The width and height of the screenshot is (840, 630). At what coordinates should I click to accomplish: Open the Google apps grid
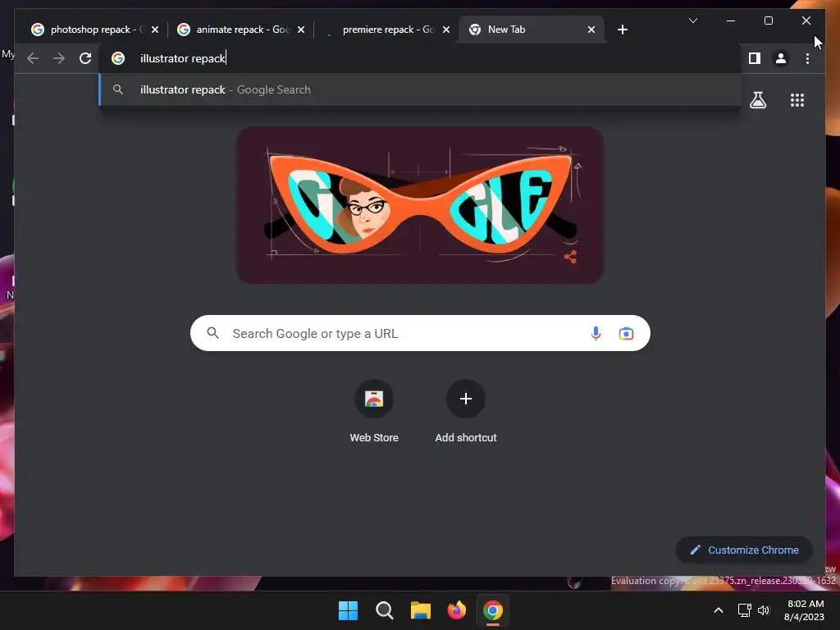pos(797,100)
